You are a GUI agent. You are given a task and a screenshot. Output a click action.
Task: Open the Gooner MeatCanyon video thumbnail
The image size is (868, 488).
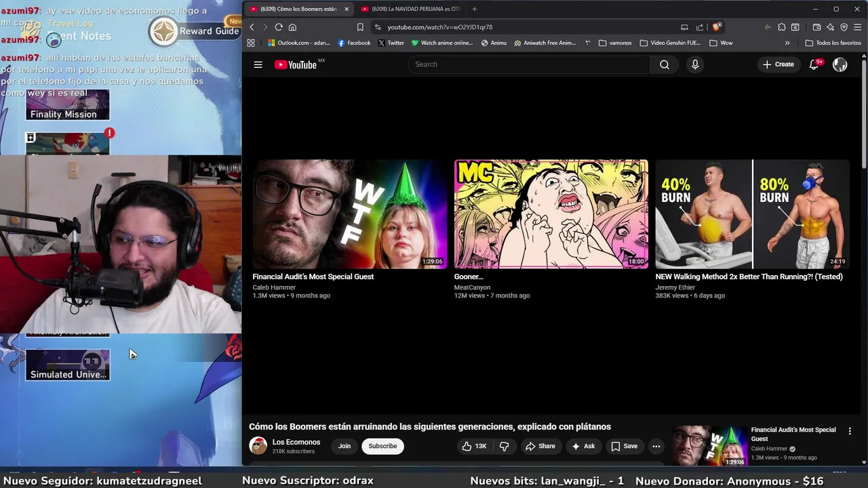(x=551, y=214)
